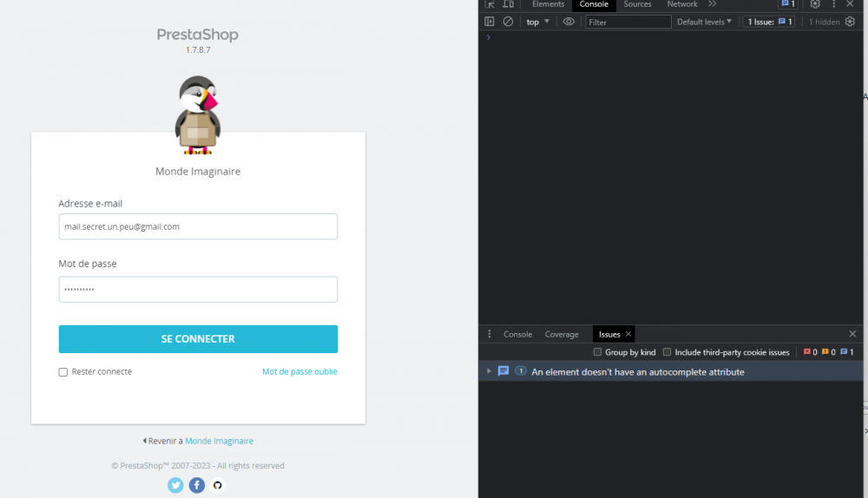The height and width of the screenshot is (498, 868).
Task: Click the 1.7.8.7 version text
Action: coord(198,49)
